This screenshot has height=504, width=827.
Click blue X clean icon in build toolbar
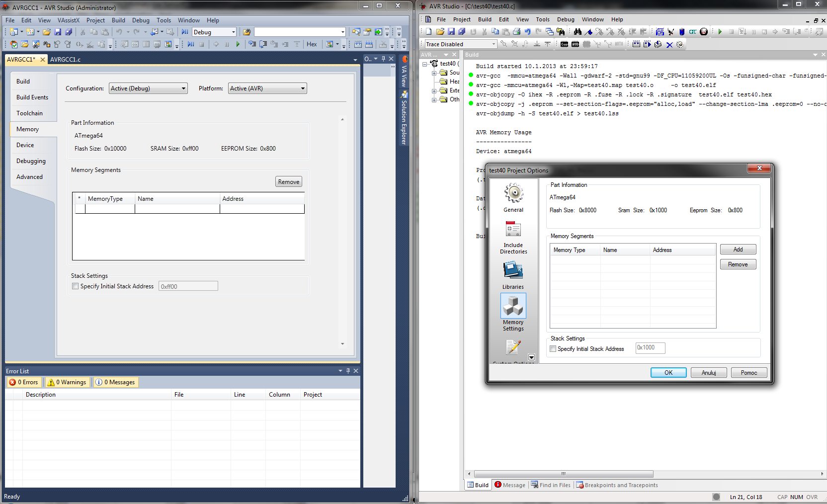click(669, 45)
